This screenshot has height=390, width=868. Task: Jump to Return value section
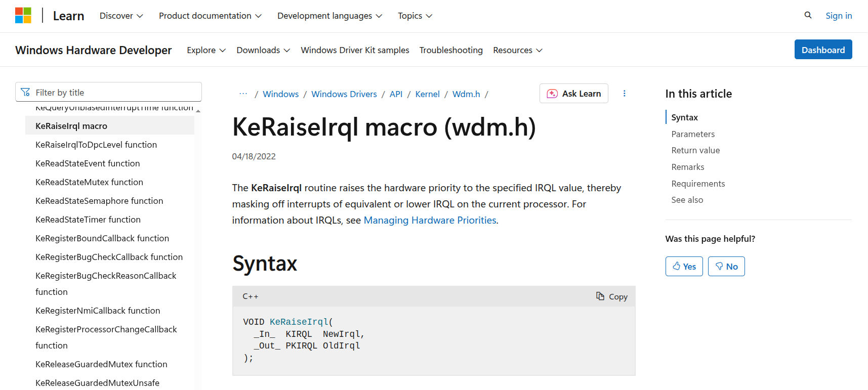695,150
